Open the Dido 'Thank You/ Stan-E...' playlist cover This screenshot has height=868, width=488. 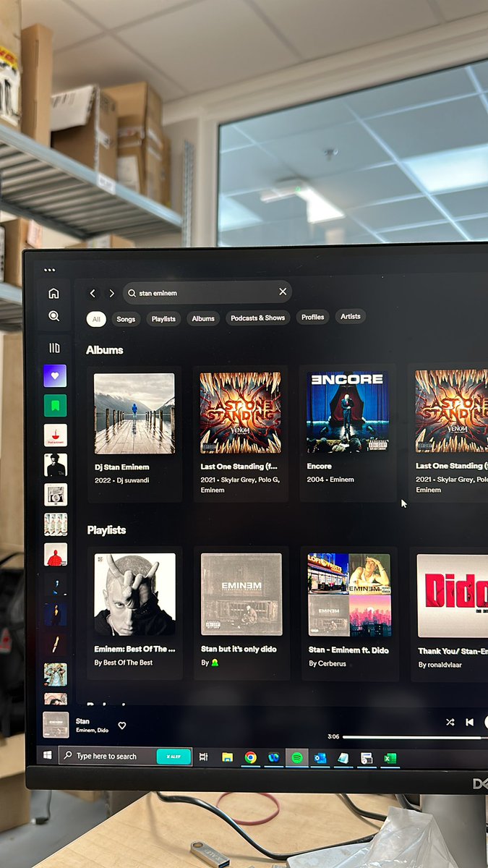453,596
